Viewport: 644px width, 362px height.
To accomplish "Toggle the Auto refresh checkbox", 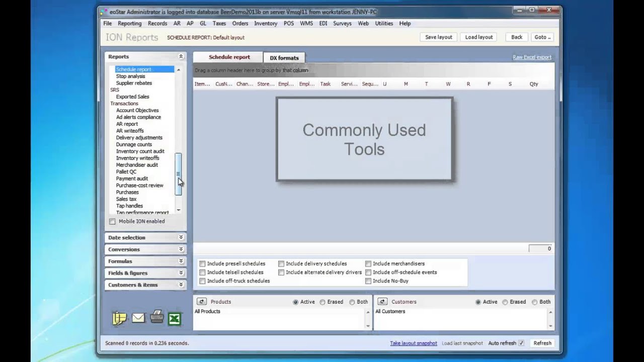I will click(x=521, y=343).
